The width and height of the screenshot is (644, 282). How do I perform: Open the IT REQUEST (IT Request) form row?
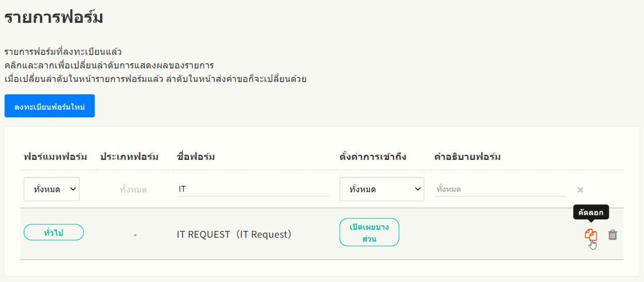tap(234, 234)
